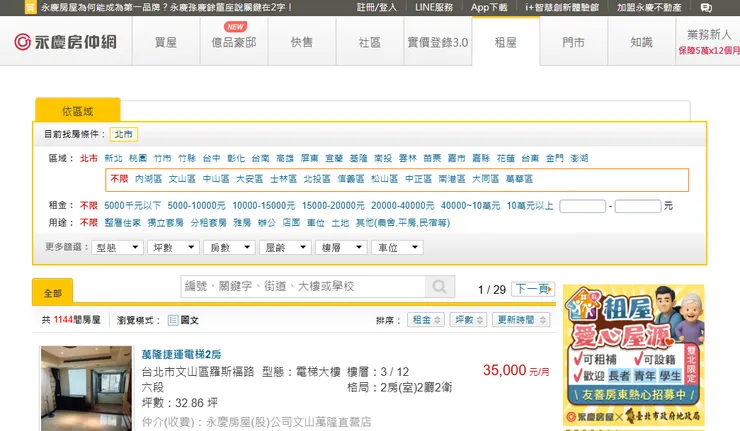Open LINE服務 link
Screen dimensions: 740x431
434,7
